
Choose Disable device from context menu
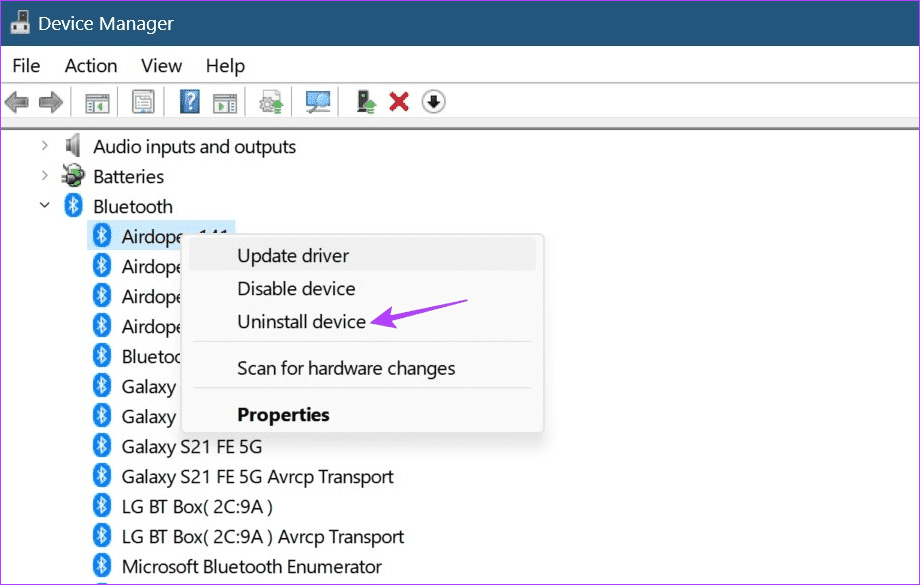(362, 289)
